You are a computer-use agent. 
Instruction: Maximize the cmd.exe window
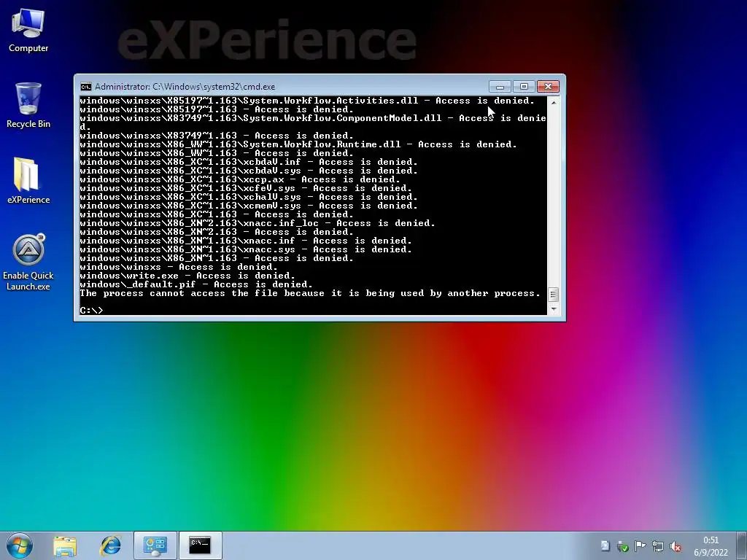524,87
